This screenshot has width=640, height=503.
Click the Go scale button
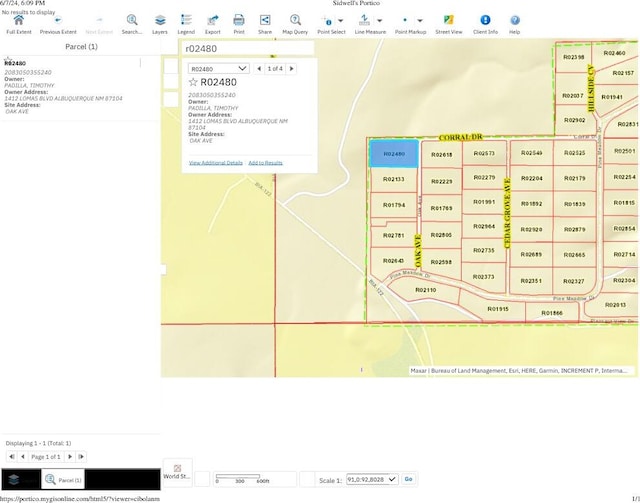(x=409, y=479)
